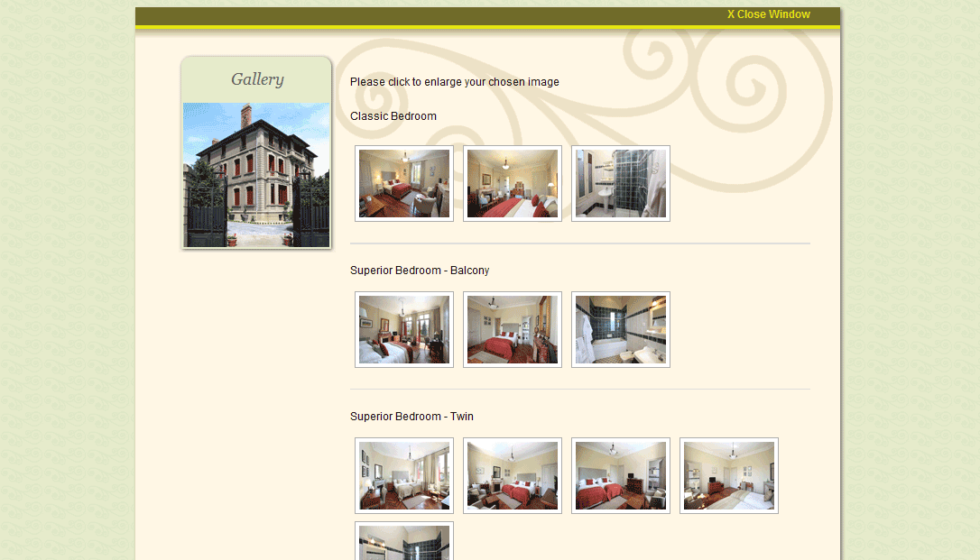980x560 pixels.
Task: Open the Superior Balcony bathroom thumbnail
Action: tap(621, 330)
